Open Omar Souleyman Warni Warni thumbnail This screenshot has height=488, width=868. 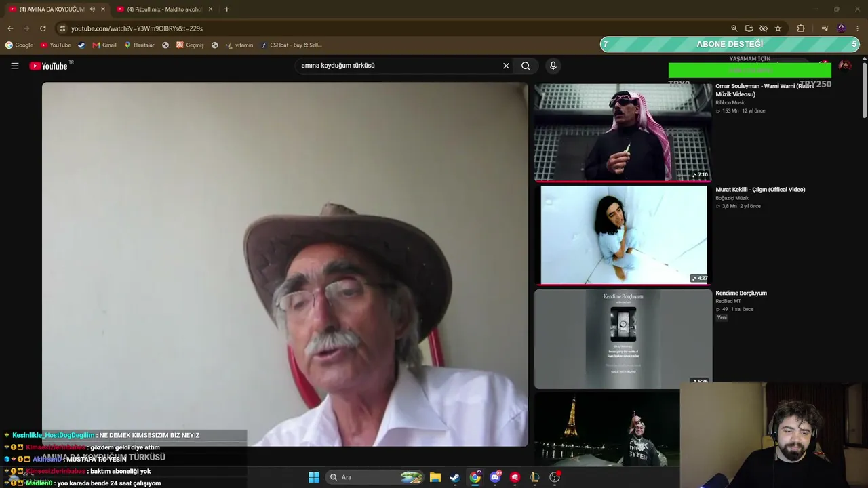pos(623,132)
